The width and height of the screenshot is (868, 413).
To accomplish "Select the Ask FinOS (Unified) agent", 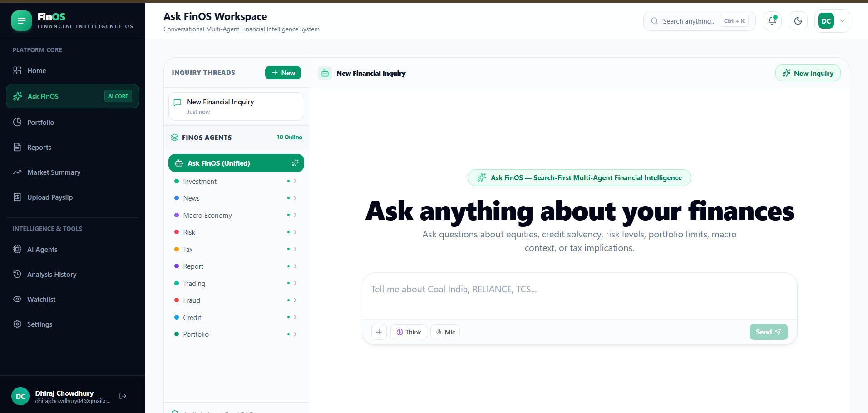I will 236,163.
